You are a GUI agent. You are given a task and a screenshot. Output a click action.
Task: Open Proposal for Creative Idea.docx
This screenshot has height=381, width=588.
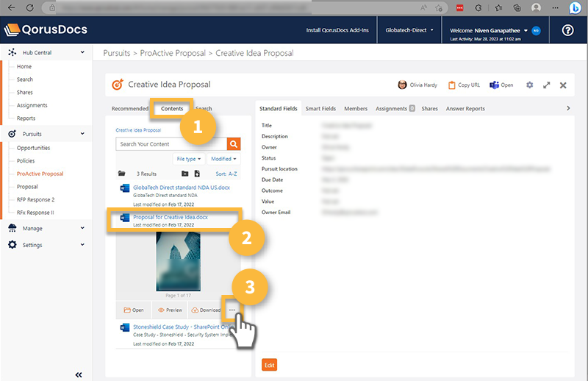(x=171, y=217)
